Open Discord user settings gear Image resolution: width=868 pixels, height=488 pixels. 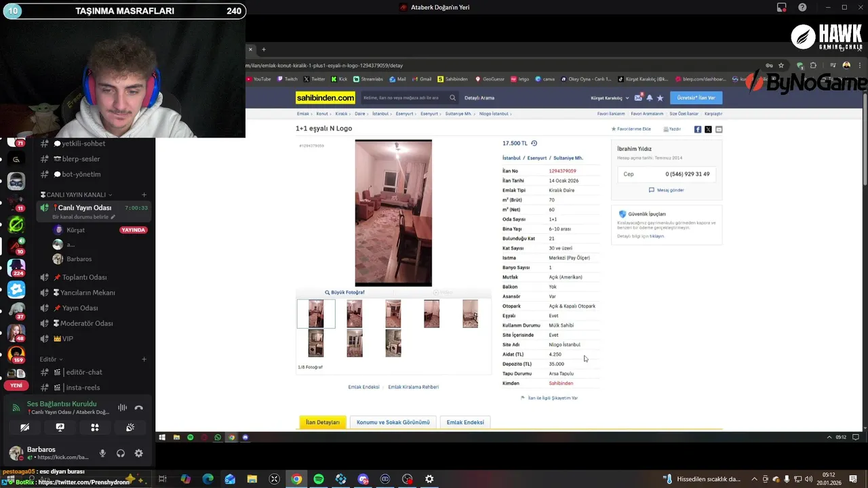point(138,453)
